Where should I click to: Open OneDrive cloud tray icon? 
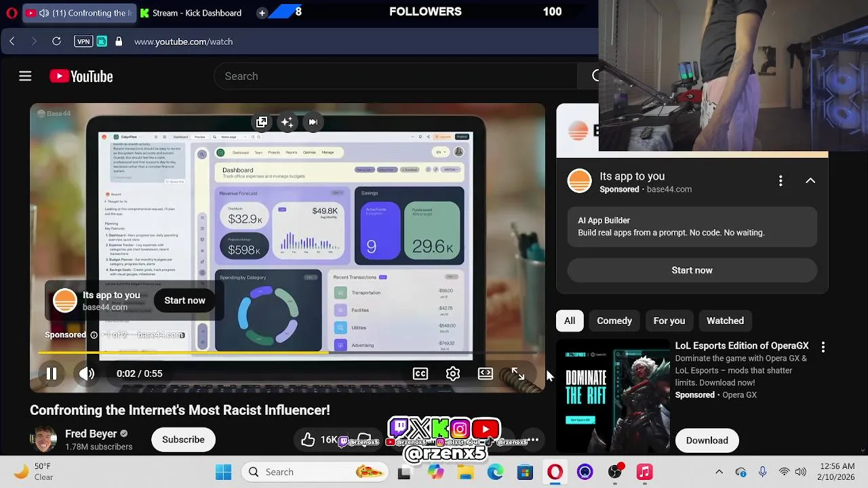click(x=741, y=472)
